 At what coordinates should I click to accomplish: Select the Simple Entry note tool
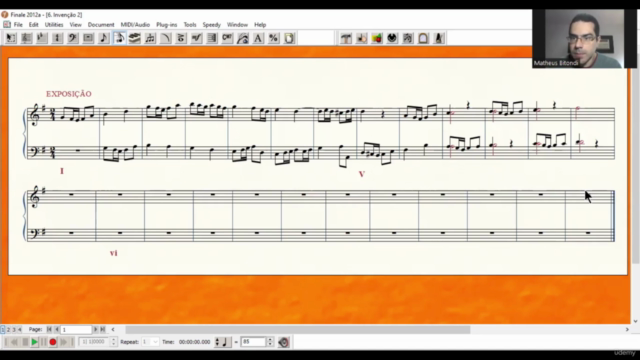(x=104, y=38)
